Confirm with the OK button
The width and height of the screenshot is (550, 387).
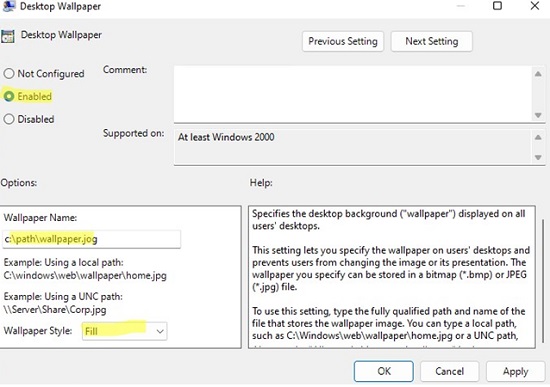384,371
